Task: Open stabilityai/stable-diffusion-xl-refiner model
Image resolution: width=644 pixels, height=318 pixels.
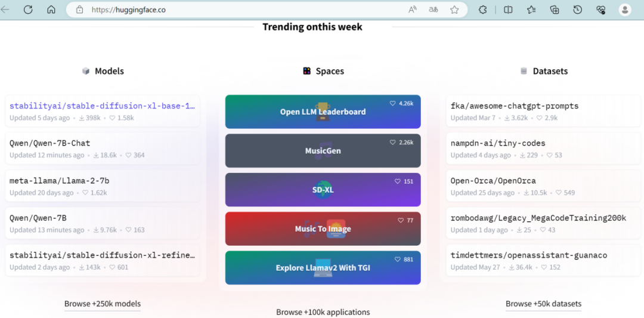Action: point(103,255)
